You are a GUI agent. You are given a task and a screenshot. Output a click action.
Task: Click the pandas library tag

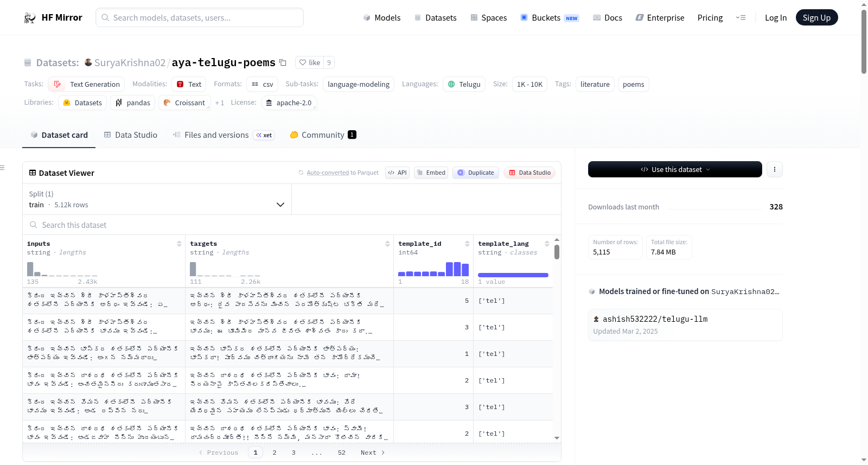pos(133,103)
